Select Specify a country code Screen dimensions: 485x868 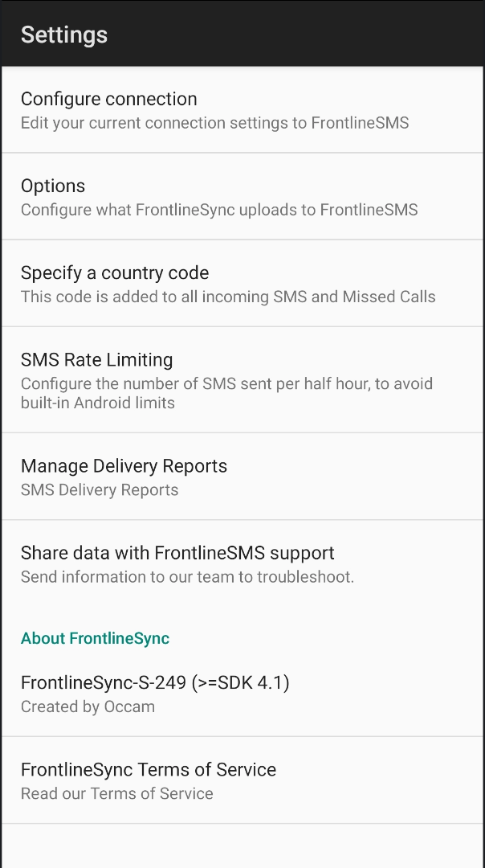pos(115,272)
